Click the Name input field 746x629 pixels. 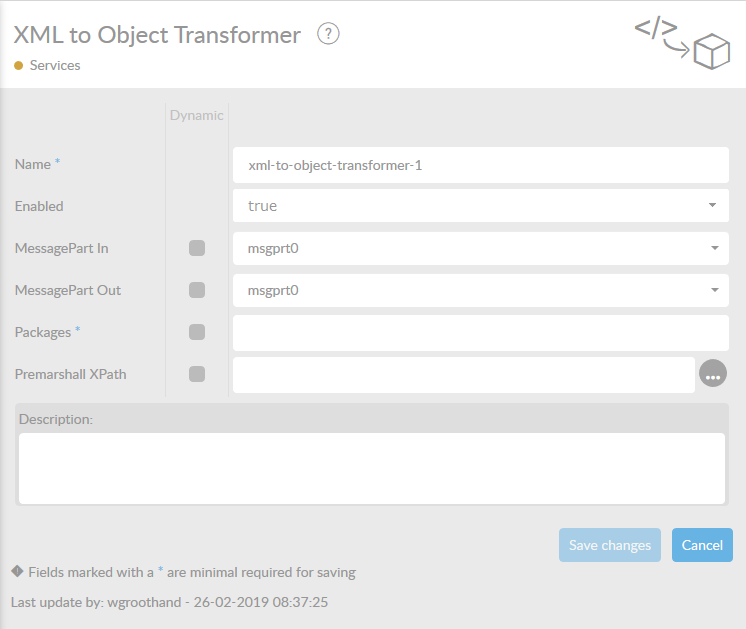pos(480,165)
